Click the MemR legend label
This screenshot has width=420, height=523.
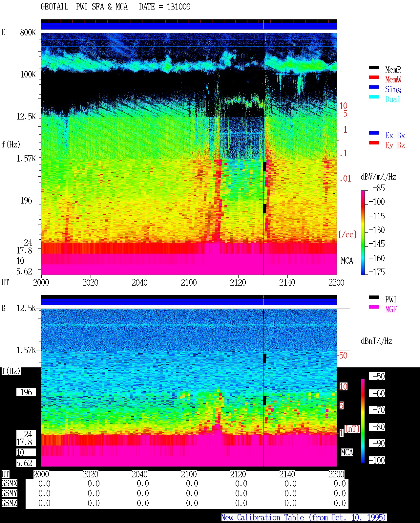[x=393, y=70]
